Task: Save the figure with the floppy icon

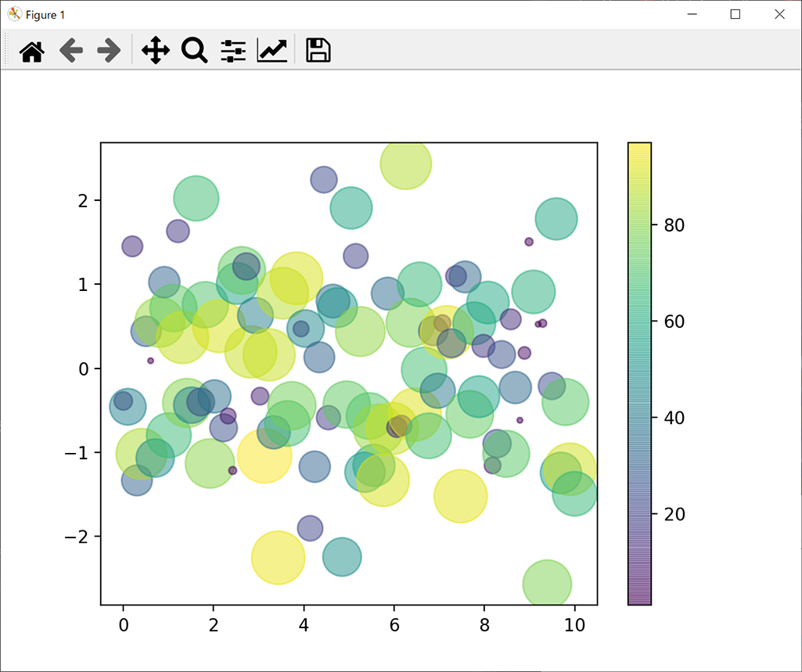Action: point(318,51)
